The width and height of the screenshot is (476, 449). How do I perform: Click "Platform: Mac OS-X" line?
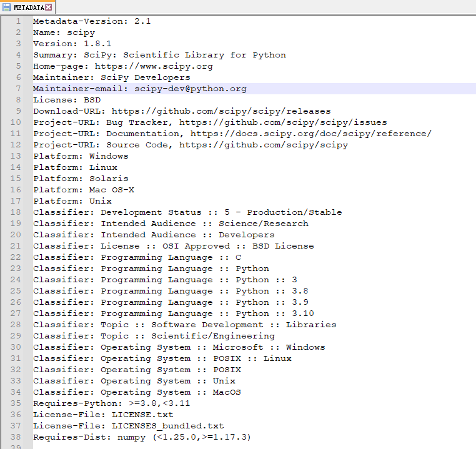pos(84,190)
